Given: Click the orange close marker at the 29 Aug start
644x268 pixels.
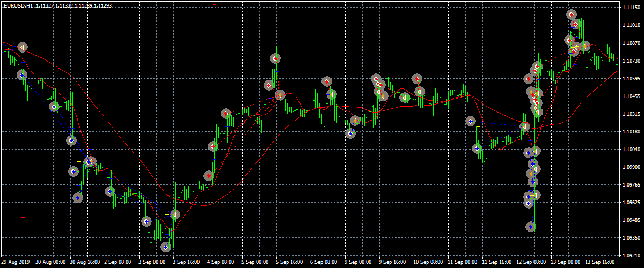Looking at the screenshot, I should [22, 48].
